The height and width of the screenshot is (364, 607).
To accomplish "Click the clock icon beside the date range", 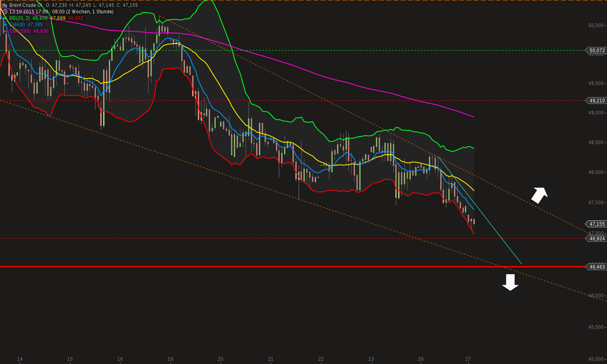I will [x=5, y=12].
